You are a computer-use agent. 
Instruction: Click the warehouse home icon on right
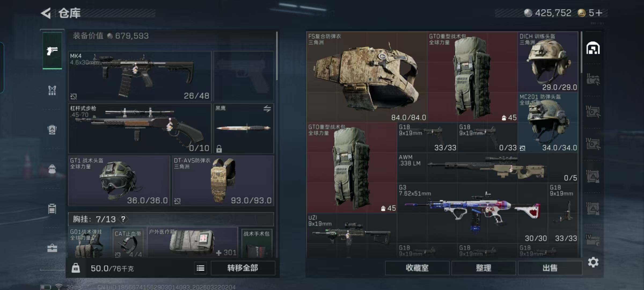(x=593, y=48)
